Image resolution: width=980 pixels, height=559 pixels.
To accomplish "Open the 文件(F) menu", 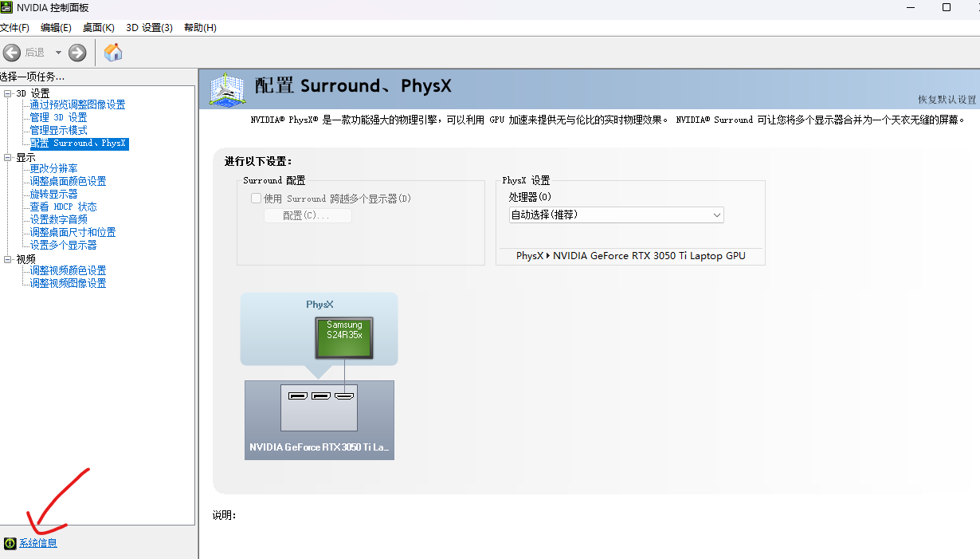I will tap(14, 28).
